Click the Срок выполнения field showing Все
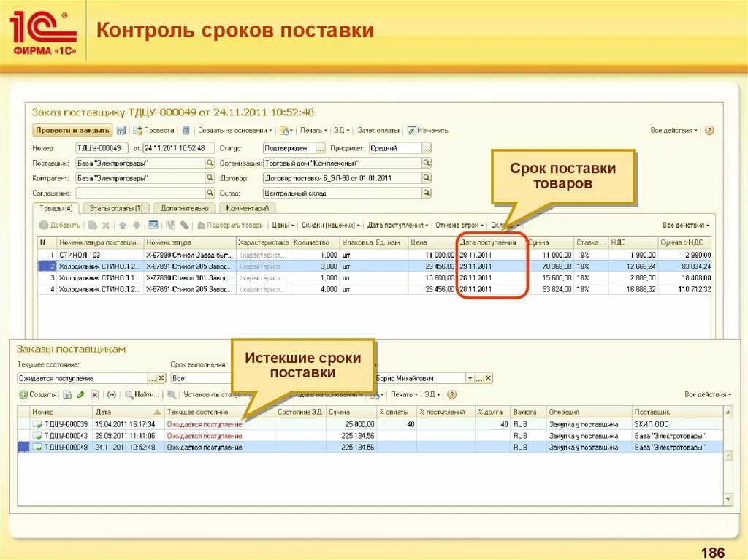The height and width of the screenshot is (560, 748). tap(202, 378)
